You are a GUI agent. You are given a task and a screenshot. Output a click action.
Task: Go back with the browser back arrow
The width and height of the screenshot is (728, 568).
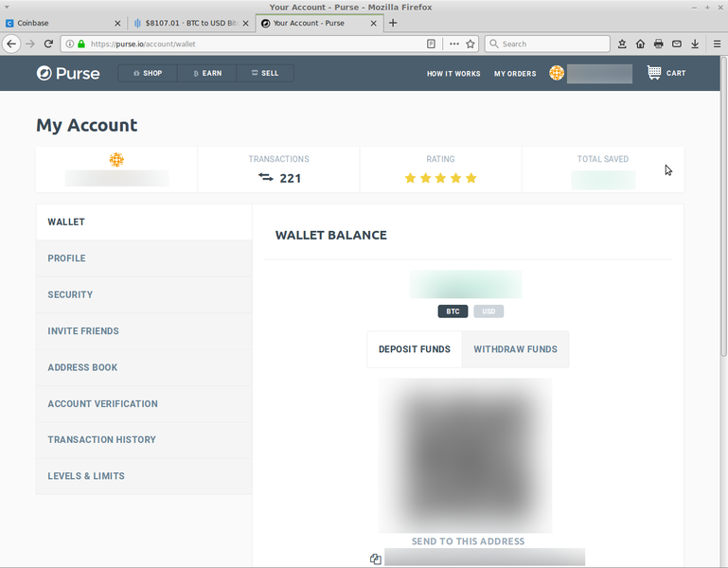[x=11, y=44]
